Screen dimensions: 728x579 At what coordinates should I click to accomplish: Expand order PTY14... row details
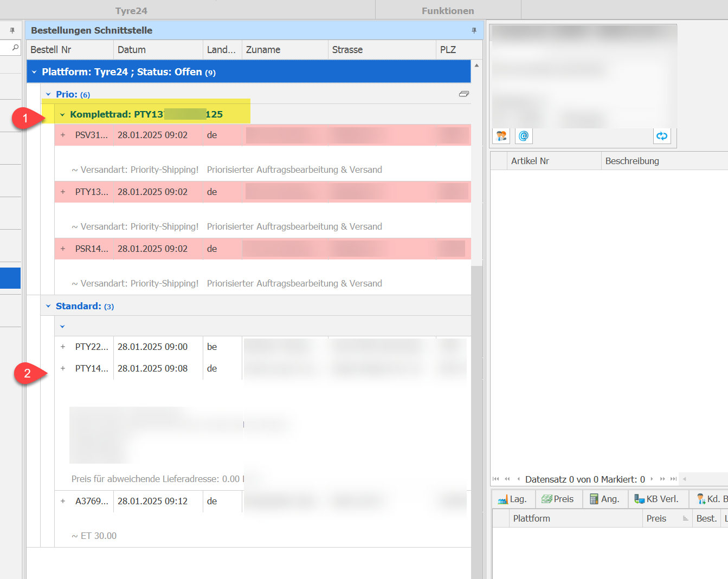[x=63, y=368]
